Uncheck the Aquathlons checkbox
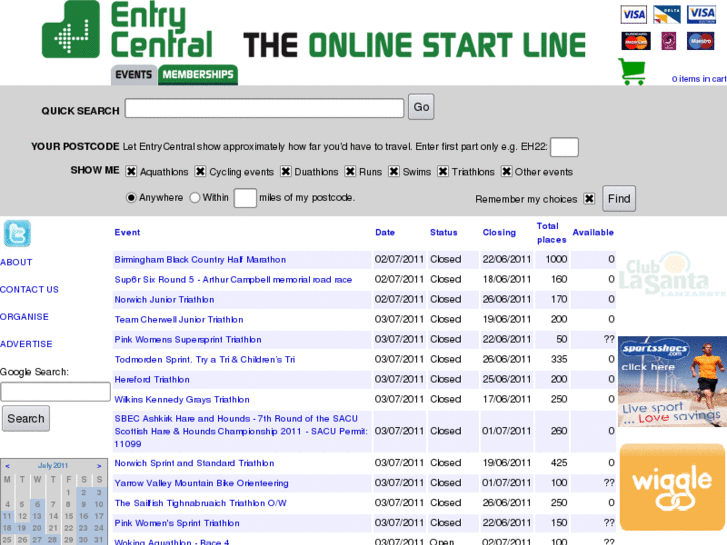The height and width of the screenshot is (545, 727). tap(131, 172)
